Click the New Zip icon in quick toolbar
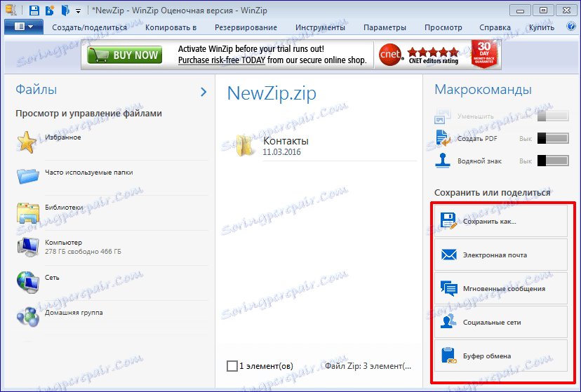 pos(50,11)
